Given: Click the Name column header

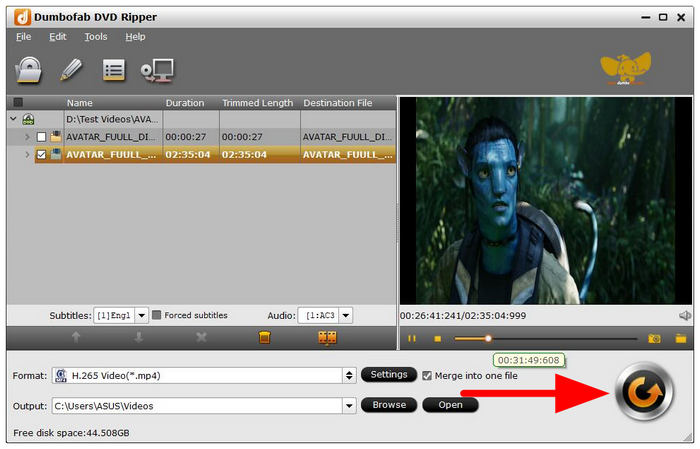Looking at the screenshot, I should click(x=114, y=103).
